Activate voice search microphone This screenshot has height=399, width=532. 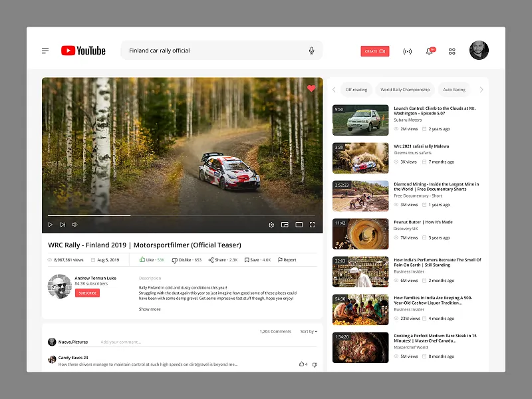[311, 50]
